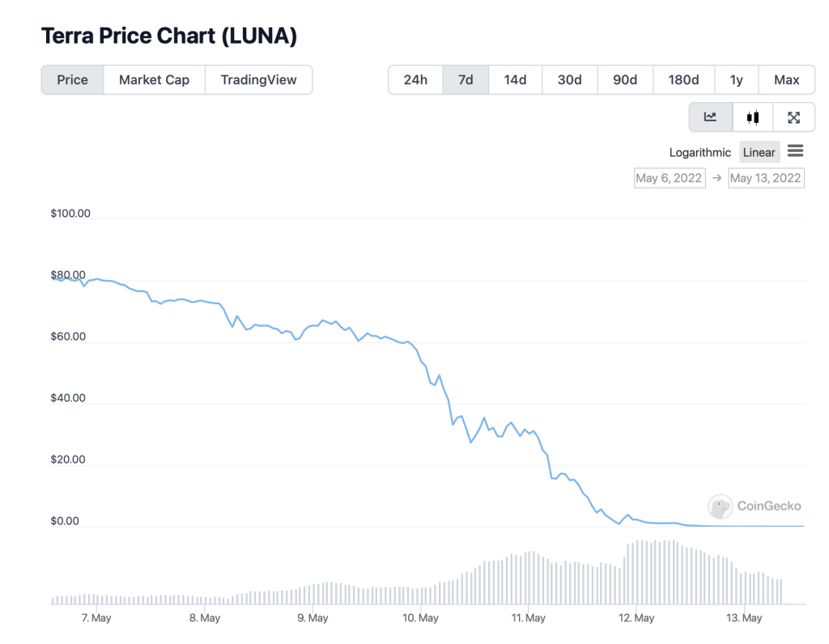Select the Price tab
829x644 pixels.
72,79
